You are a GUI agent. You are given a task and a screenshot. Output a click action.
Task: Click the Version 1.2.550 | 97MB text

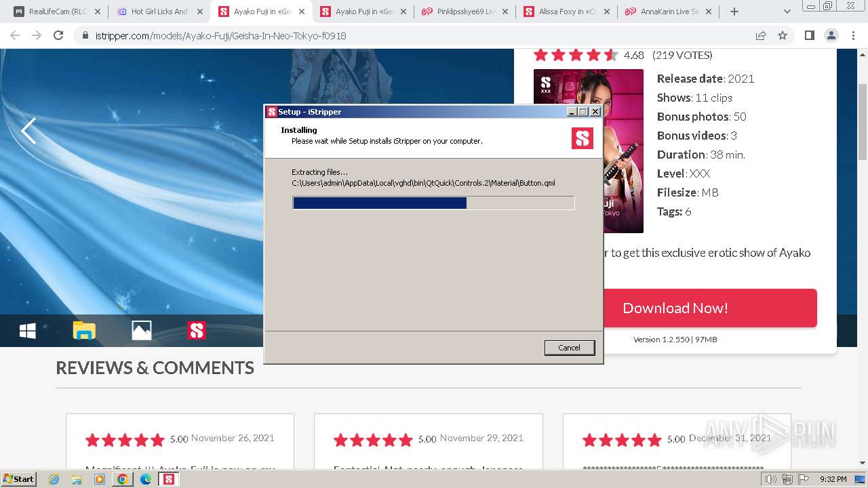[675, 340]
